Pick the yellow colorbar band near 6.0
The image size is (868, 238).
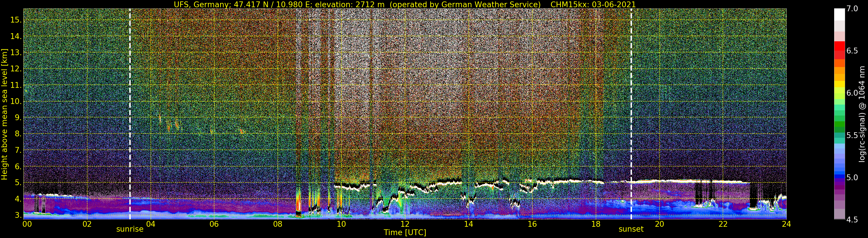tap(839, 84)
